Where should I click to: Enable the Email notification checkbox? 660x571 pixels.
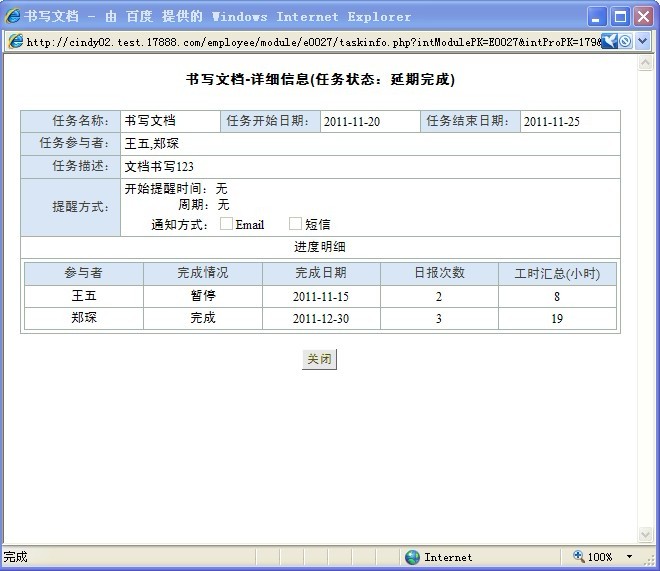click(226, 224)
